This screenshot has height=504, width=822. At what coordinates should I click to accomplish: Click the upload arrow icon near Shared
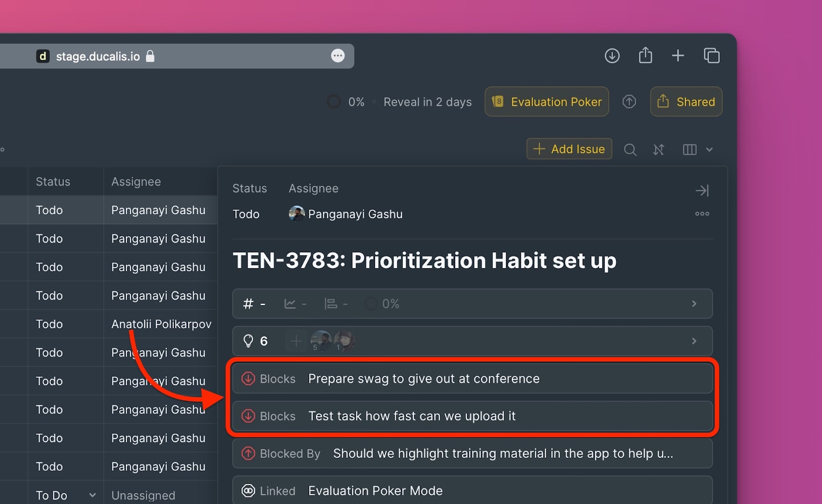pyautogui.click(x=629, y=102)
